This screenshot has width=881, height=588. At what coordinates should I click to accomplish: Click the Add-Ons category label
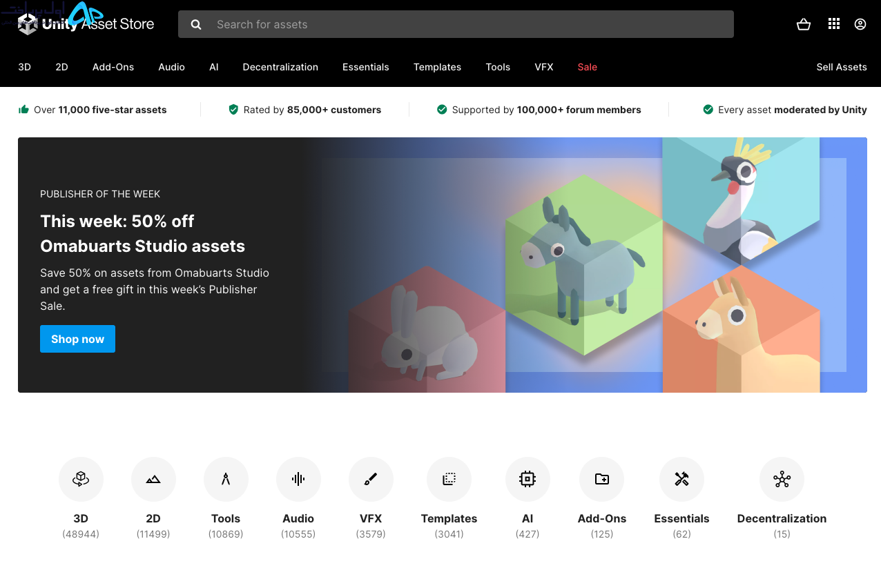click(602, 518)
